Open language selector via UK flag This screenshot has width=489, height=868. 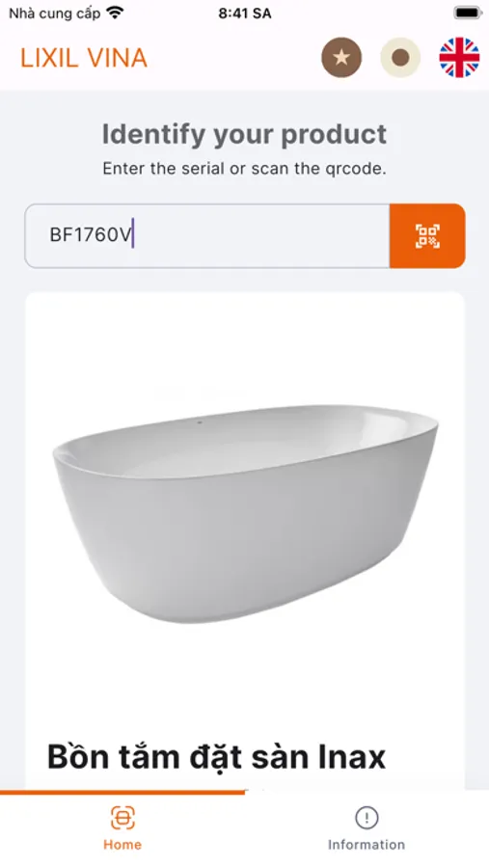459,57
